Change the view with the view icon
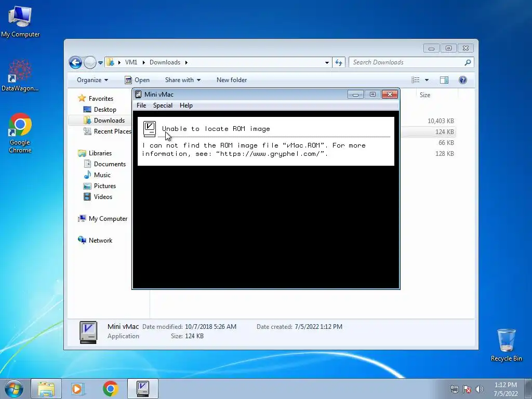This screenshot has height=399, width=532. 416,80
